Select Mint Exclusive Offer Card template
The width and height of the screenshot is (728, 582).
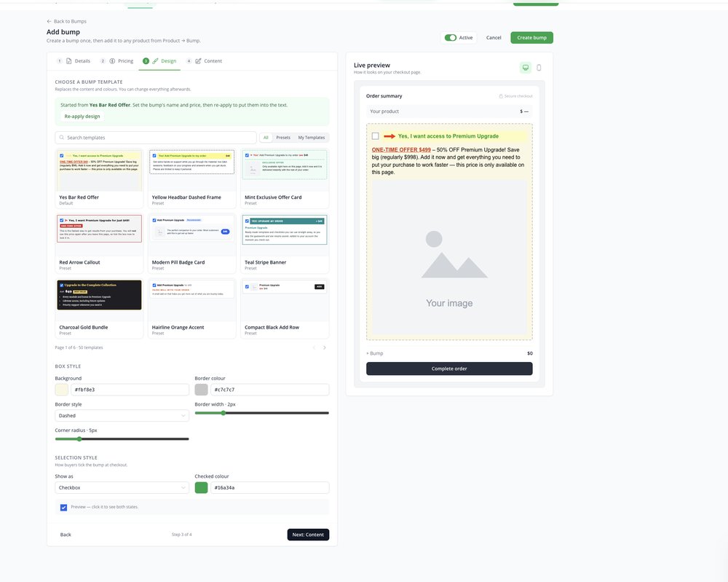coord(285,178)
